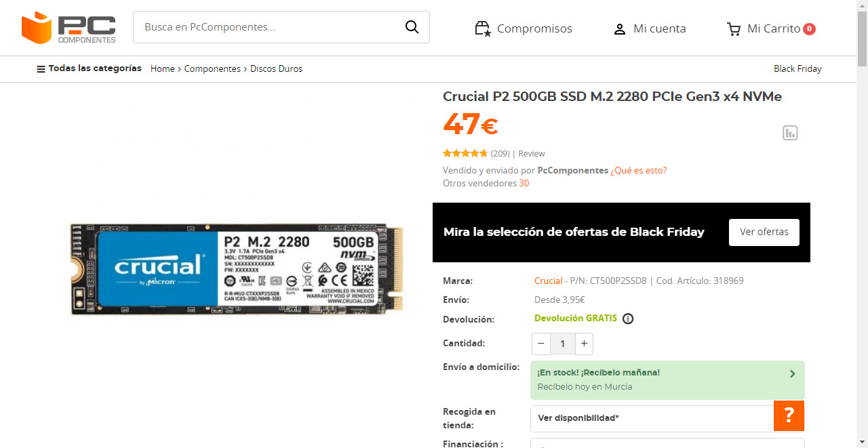Click the Crucial P2 SSD product image
This screenshot has width=868, height=448.
click(237, 269)
